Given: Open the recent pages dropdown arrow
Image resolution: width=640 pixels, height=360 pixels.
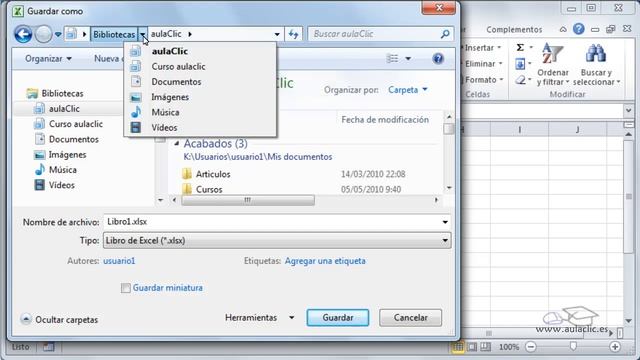Looking at the screenshot, I should (x=58, y=34).
